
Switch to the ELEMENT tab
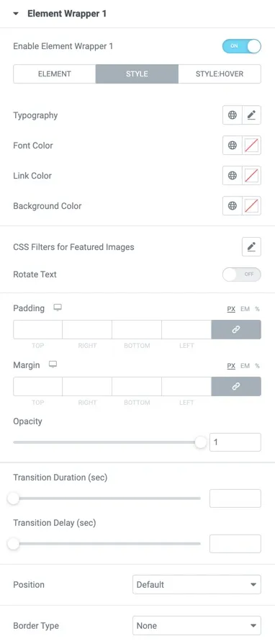click(55, 74)
